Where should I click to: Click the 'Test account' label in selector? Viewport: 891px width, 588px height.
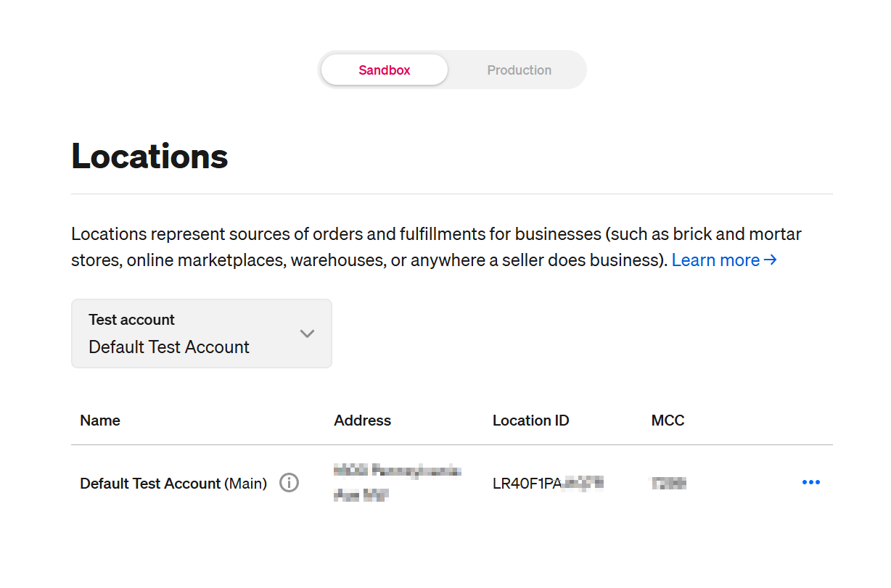[x=131, y=320]
